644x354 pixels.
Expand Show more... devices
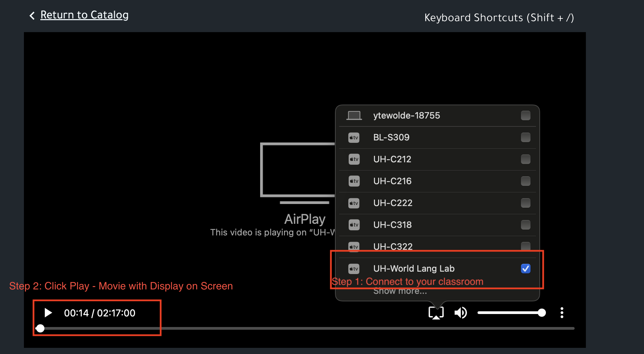400,291
